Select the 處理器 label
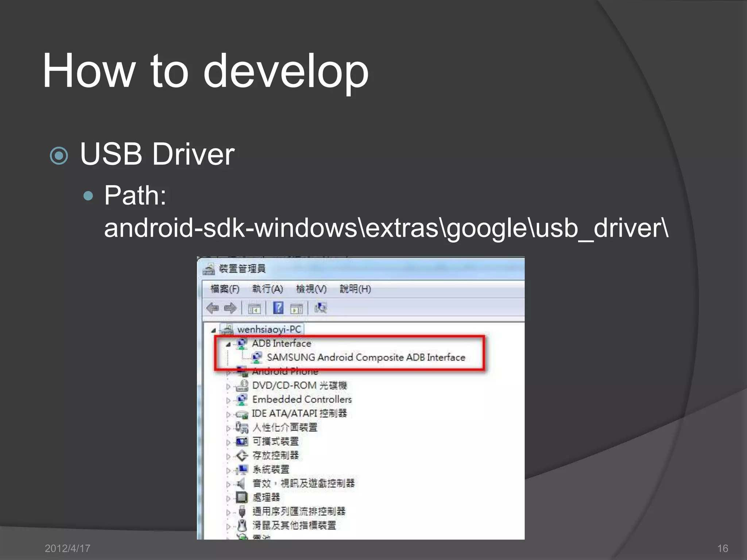 tap(266, 497)
